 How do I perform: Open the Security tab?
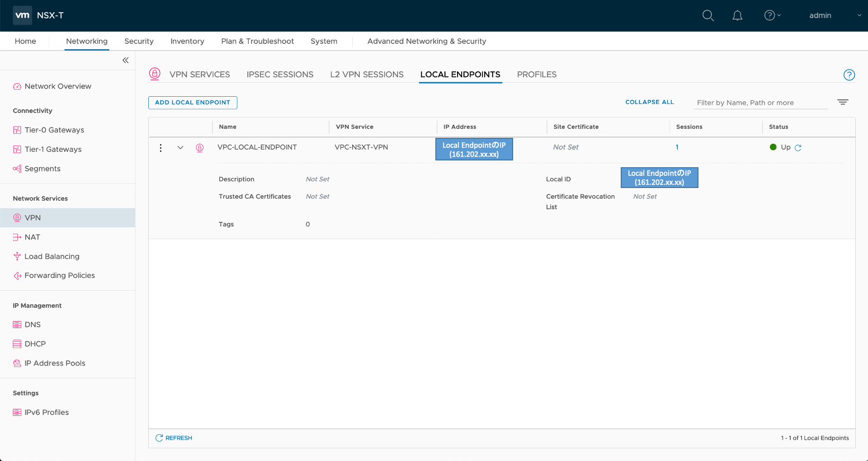point(139,41)
